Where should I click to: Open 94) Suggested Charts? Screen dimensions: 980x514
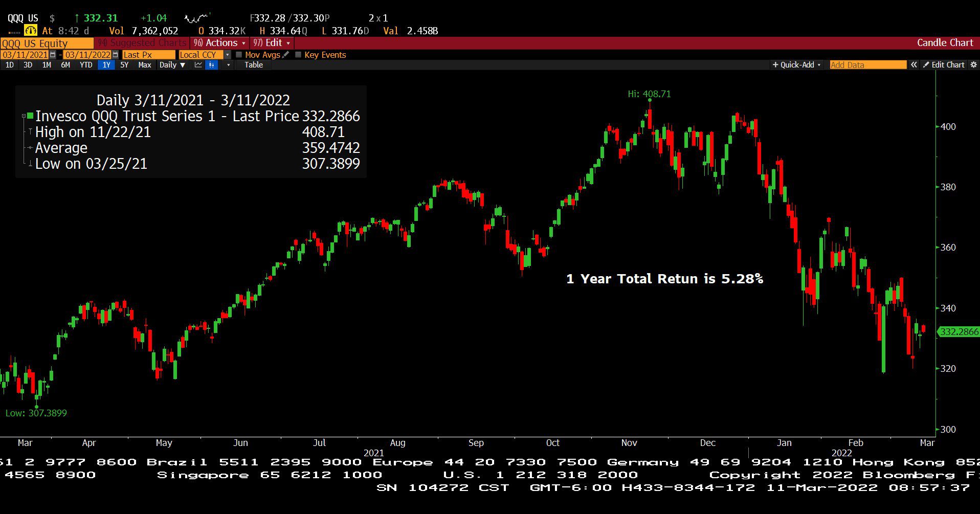(x=142, y=43)
